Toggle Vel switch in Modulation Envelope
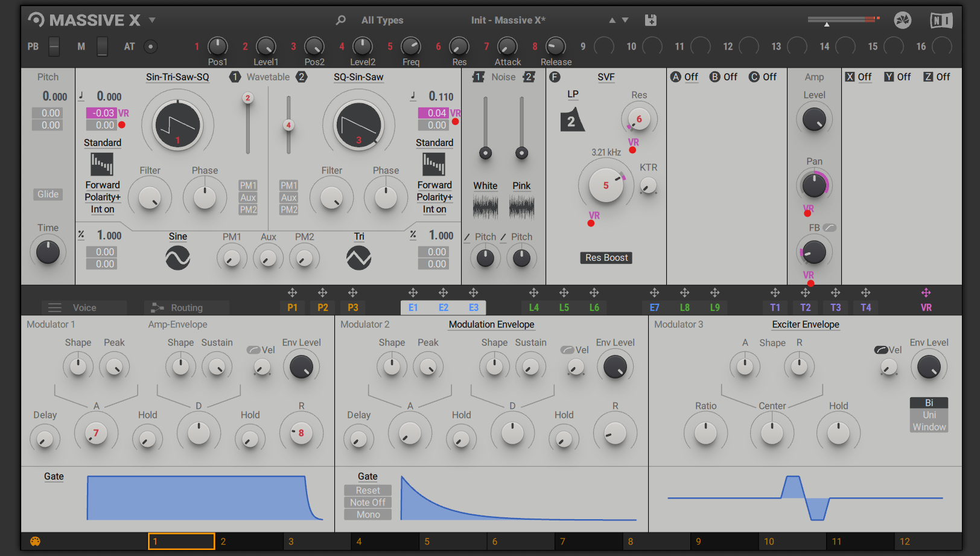 567,350
